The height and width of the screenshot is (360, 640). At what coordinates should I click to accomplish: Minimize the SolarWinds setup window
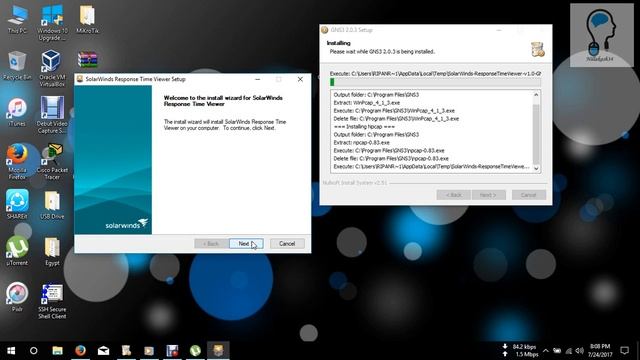point(258,79)
